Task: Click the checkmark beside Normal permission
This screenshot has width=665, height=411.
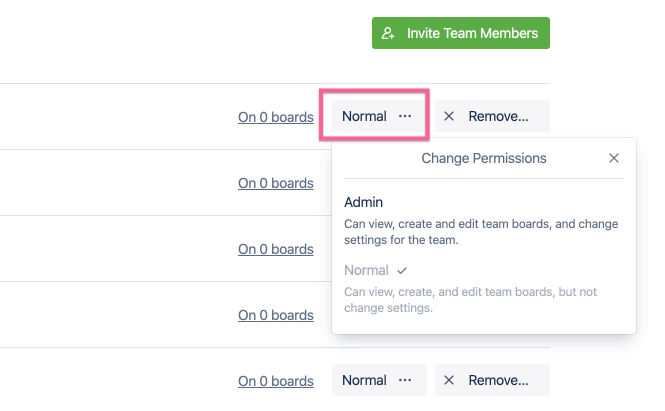Action: (x=402, y=270)
